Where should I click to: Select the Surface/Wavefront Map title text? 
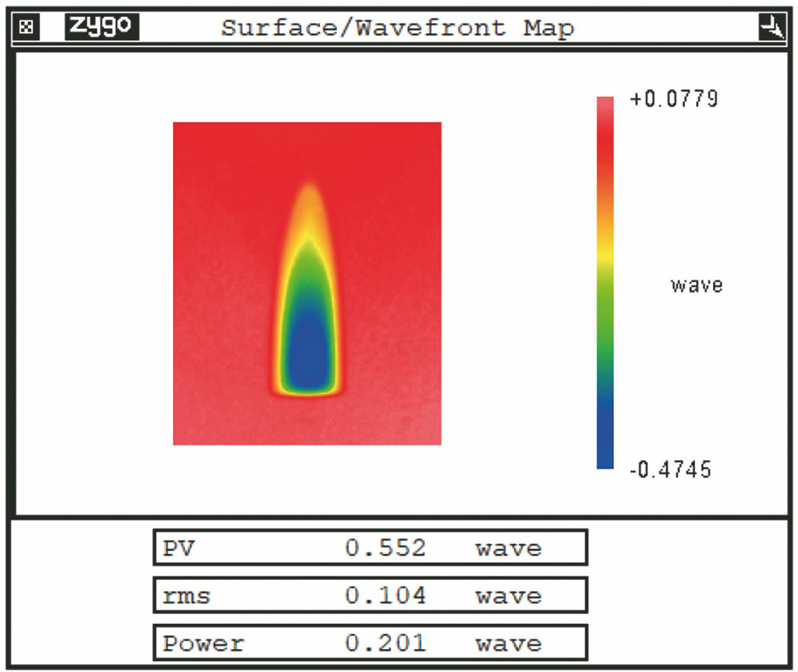pyautogui.click(x=397, y=27)
